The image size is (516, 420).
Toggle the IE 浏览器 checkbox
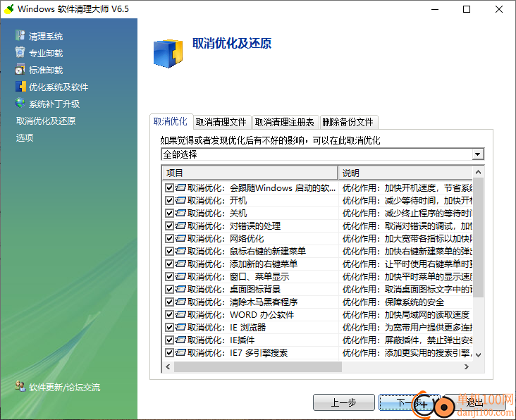coord(169,327)
